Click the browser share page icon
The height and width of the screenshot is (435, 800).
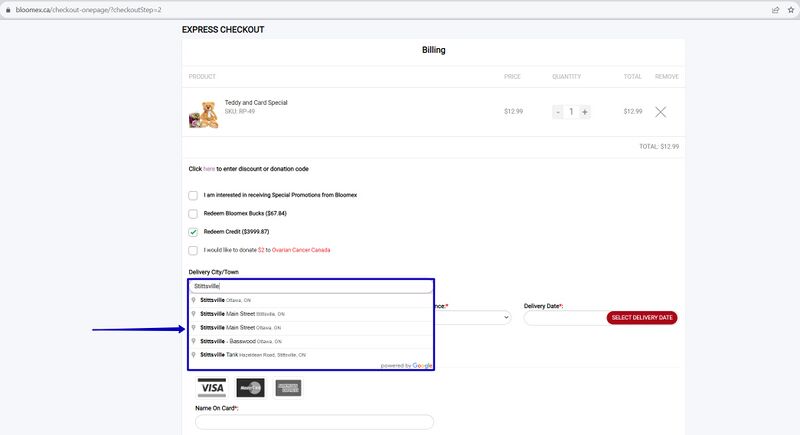point(776,10)
